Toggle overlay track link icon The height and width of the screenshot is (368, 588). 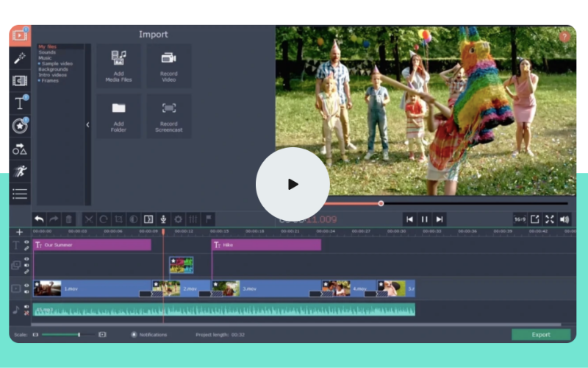click(26, 272)
